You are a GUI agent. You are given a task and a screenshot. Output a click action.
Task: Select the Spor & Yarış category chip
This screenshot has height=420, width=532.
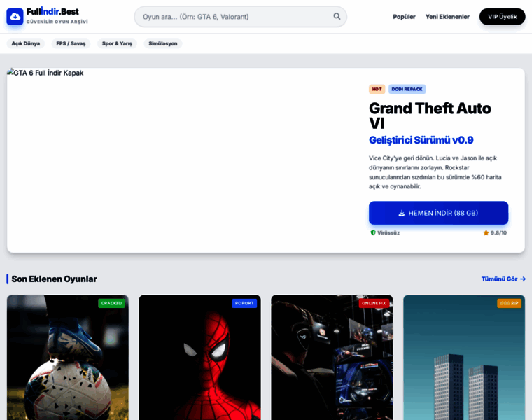click(117, 43)
